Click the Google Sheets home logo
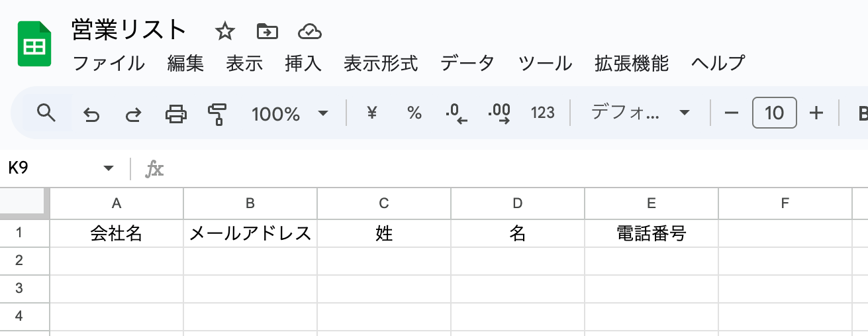This screenshot has width=868, height=336. [34, 44]
